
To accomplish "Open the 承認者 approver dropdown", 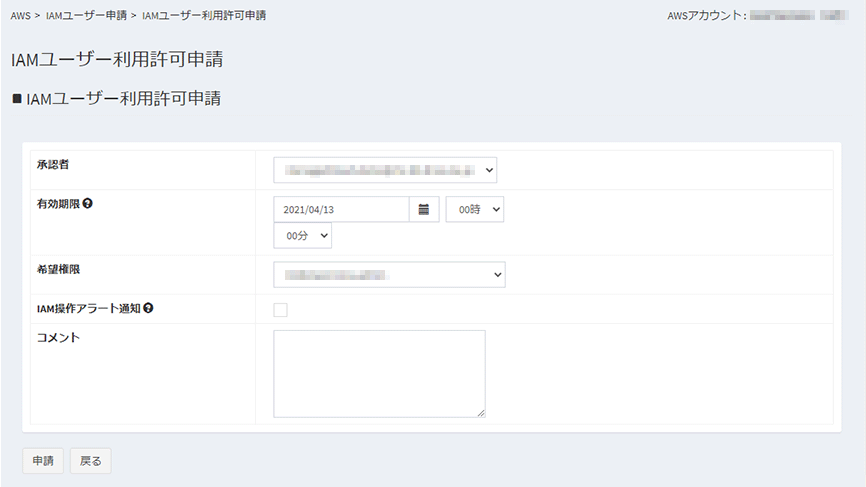I will 385,170.
